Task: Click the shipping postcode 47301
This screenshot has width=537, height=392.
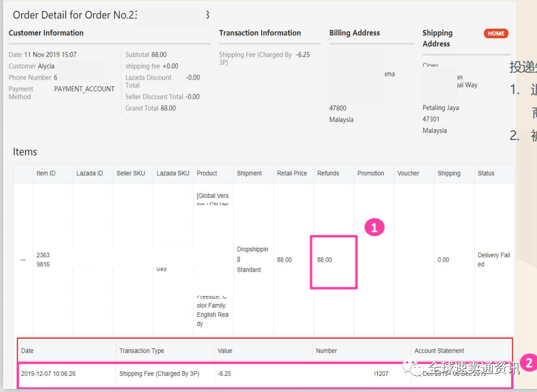Action: point(431,119)
